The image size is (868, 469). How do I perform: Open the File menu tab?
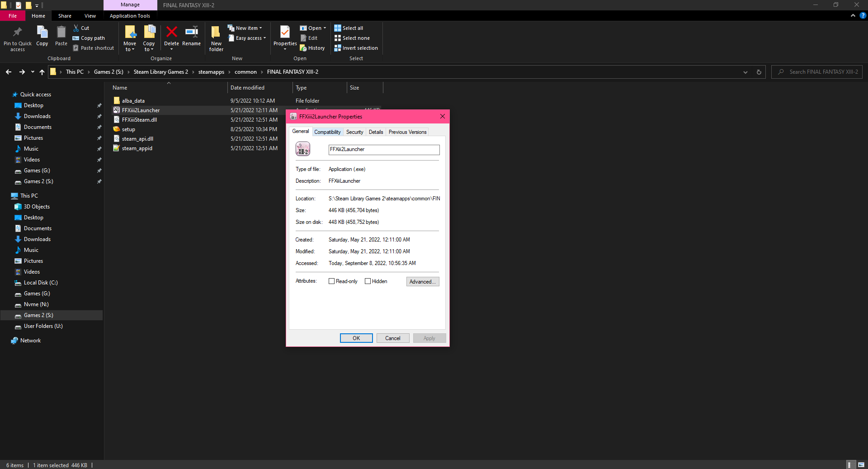[x=13, y=16]
